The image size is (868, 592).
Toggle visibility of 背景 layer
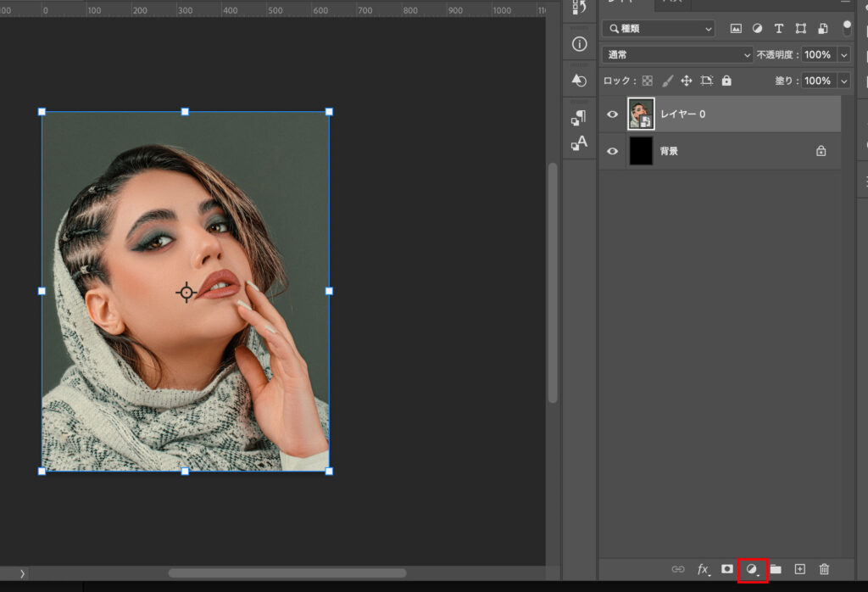coord(613,151)
